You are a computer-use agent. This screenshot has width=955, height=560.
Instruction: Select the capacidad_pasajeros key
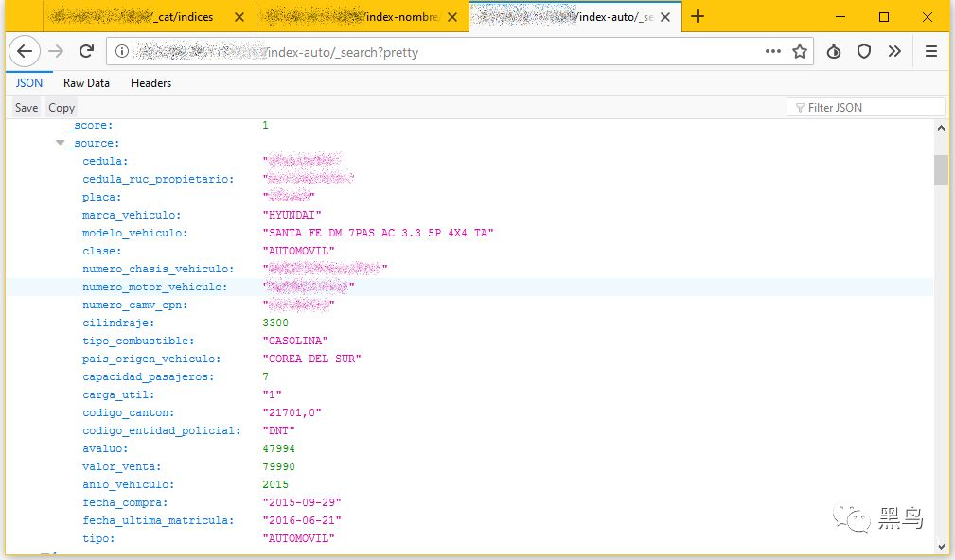point(149,376)
